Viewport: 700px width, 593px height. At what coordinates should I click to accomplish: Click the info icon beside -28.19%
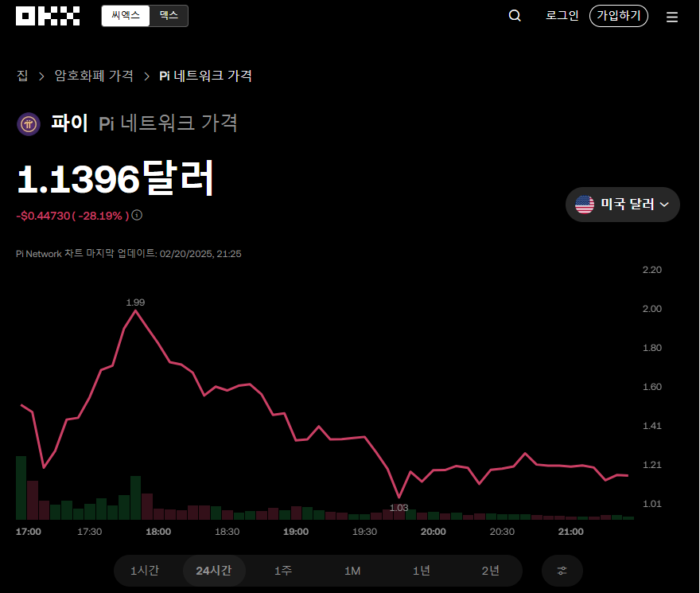(137, 216)
